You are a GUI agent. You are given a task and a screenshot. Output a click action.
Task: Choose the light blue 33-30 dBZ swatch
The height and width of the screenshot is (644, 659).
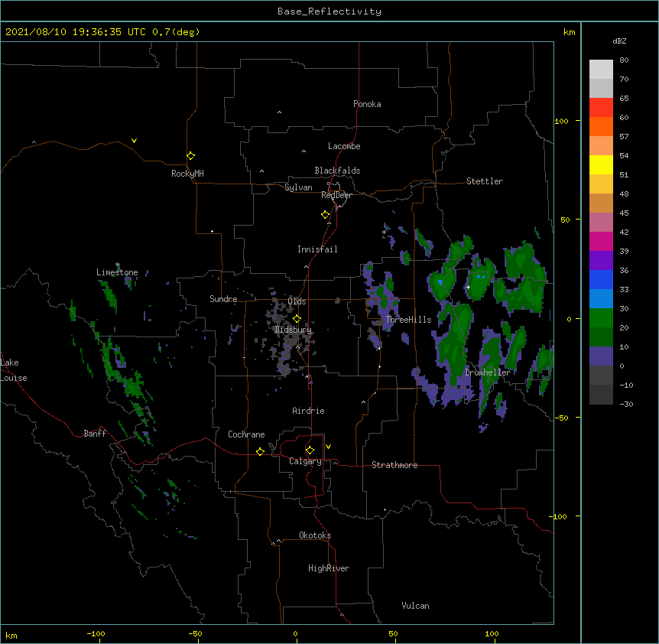tap(601, 298)
